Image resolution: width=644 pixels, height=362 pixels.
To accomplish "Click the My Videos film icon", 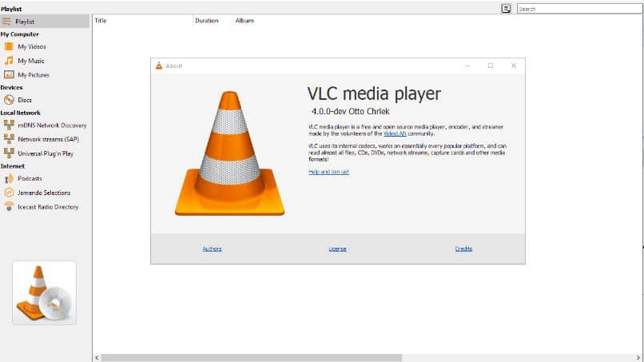I will (9, 46).
